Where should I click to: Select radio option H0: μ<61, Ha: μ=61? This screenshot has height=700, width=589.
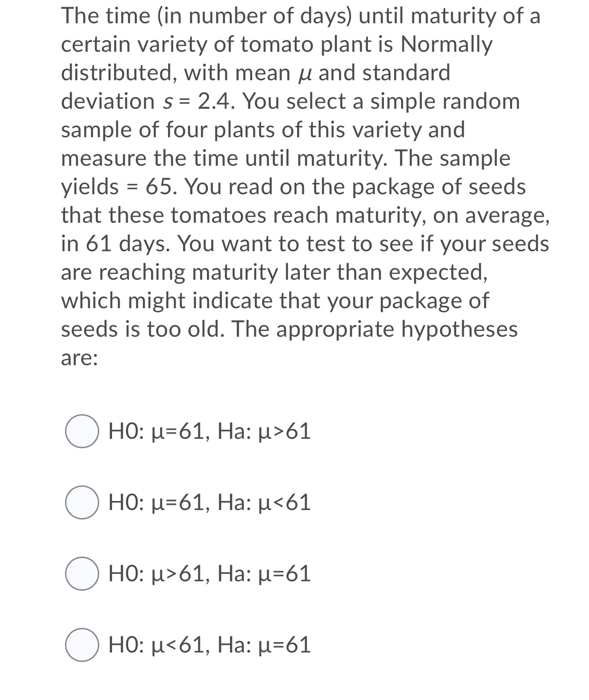(x=82, y=646)
